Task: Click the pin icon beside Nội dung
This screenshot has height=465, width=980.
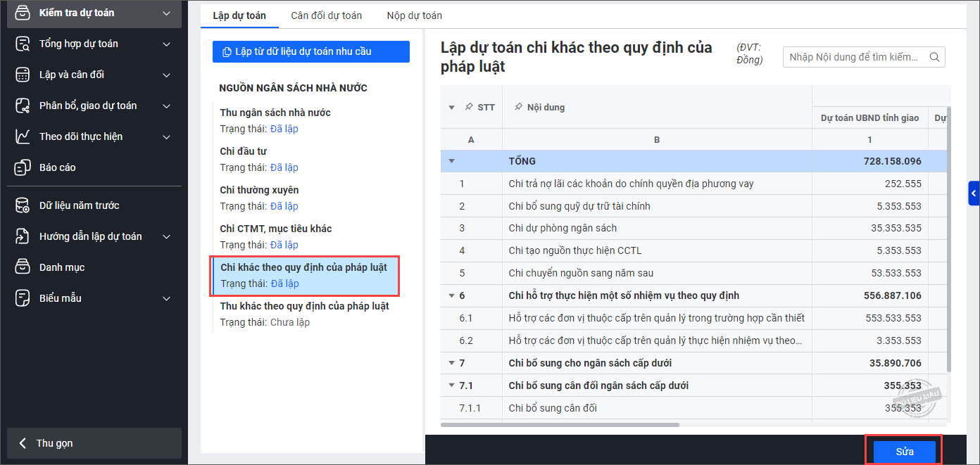Action: [518, 108]
